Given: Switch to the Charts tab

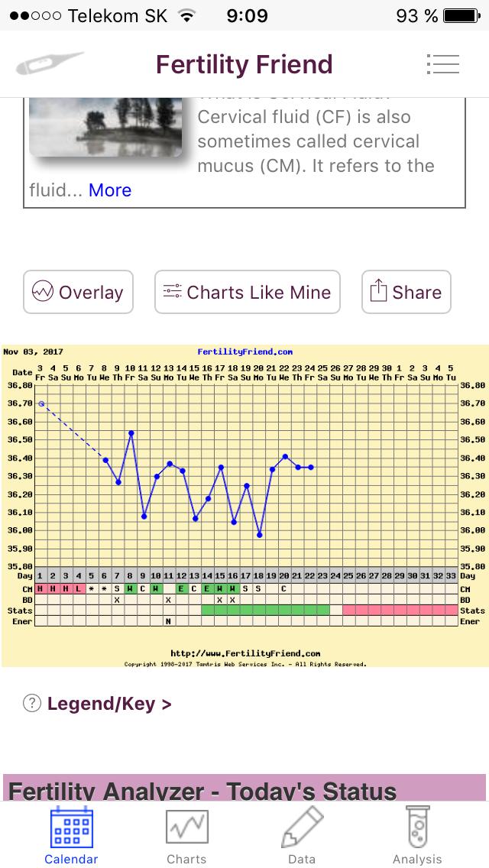Looking at the screenshot, I should pyautogui.click(x=186, y=836).
